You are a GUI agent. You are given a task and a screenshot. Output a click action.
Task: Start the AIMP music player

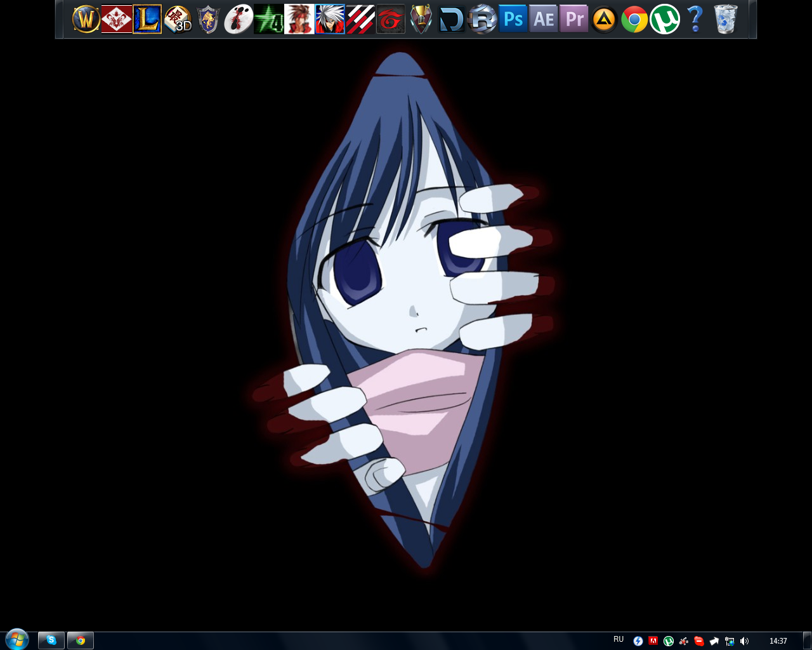tap(603, 19)
